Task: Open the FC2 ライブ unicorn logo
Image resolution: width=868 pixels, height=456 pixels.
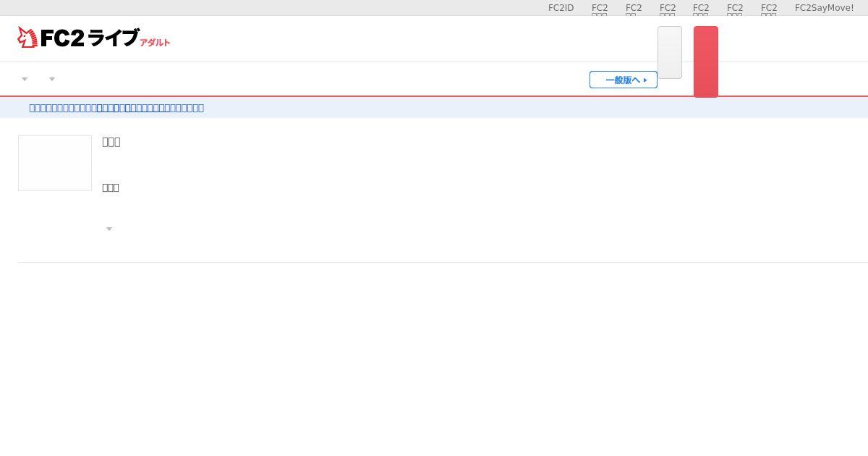Action: point(94,38)
